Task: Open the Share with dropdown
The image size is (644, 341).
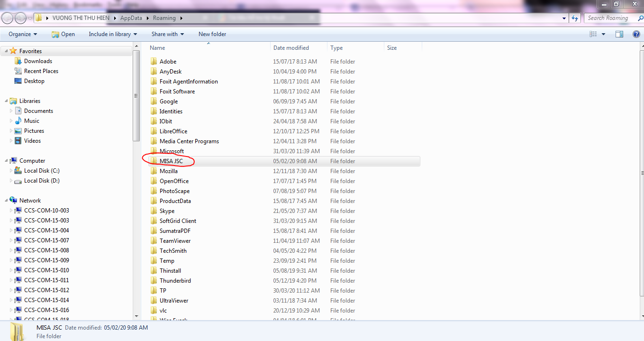Action: [168, 34]
